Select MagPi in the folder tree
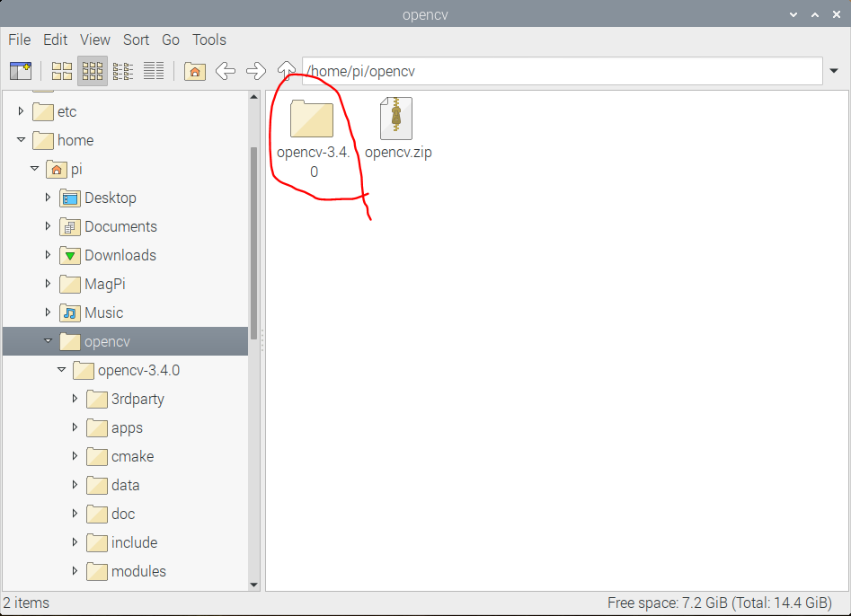The image size is (851, 616). 105,284
